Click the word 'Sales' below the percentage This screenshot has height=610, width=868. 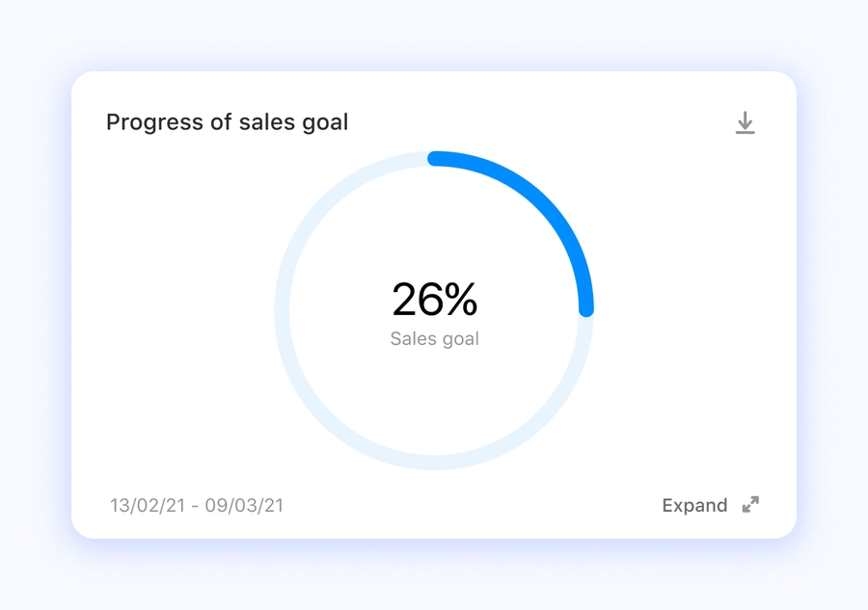[410, 339]
